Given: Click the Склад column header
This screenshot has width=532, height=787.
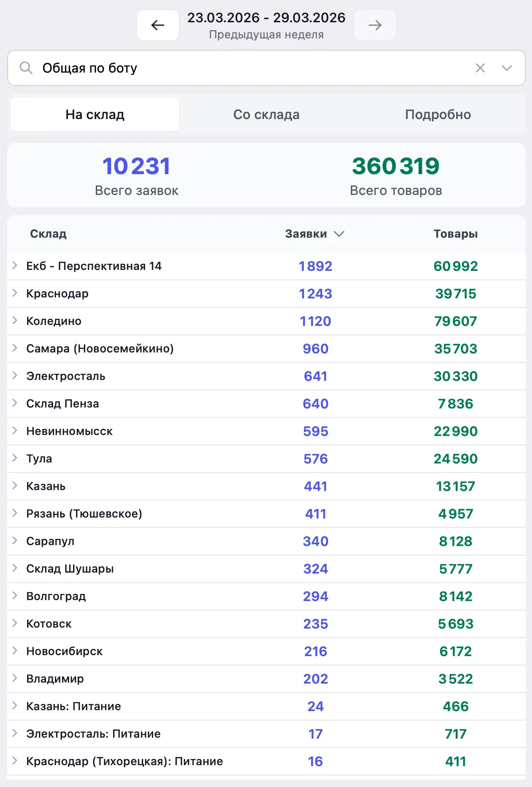Looking at the screenshot, I should click(x=48, y=234).
